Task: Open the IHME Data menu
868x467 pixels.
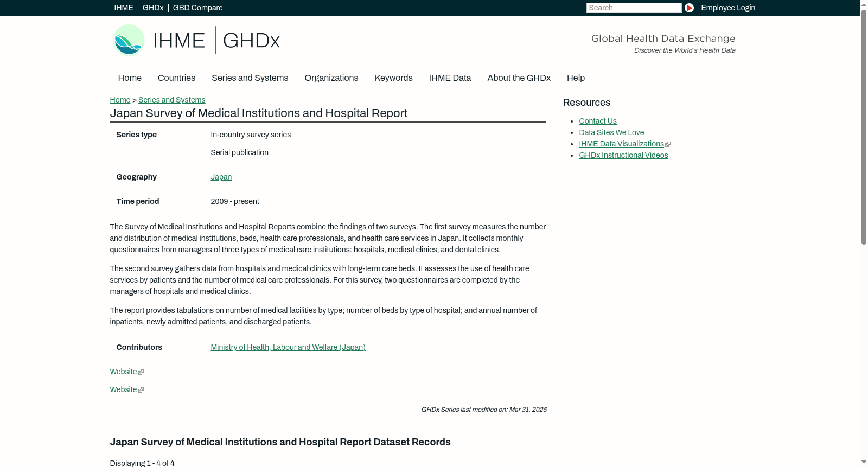Action: (x=450, y=78)
